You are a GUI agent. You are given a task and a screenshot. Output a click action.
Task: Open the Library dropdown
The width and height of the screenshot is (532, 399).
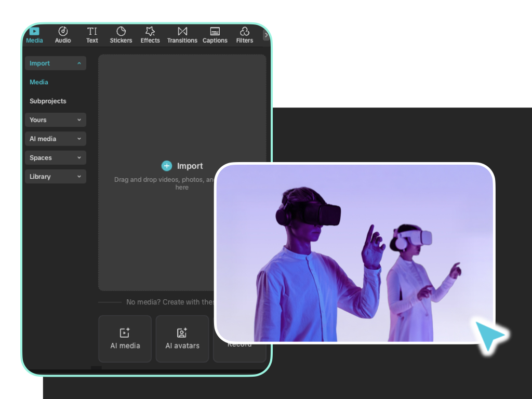point(80,176)
